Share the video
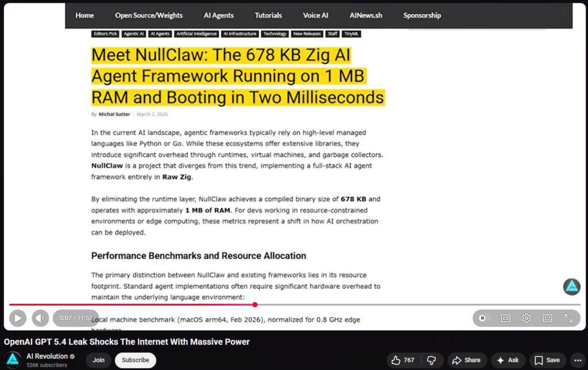588x370 pixels. (466, 360)
